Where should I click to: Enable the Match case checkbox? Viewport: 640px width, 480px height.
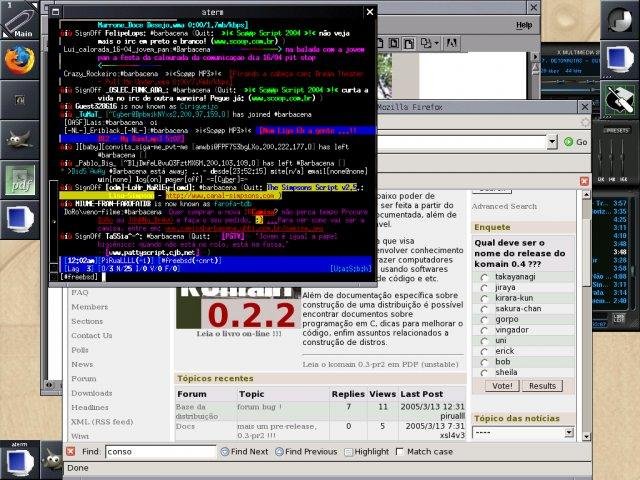click(399, 451)
